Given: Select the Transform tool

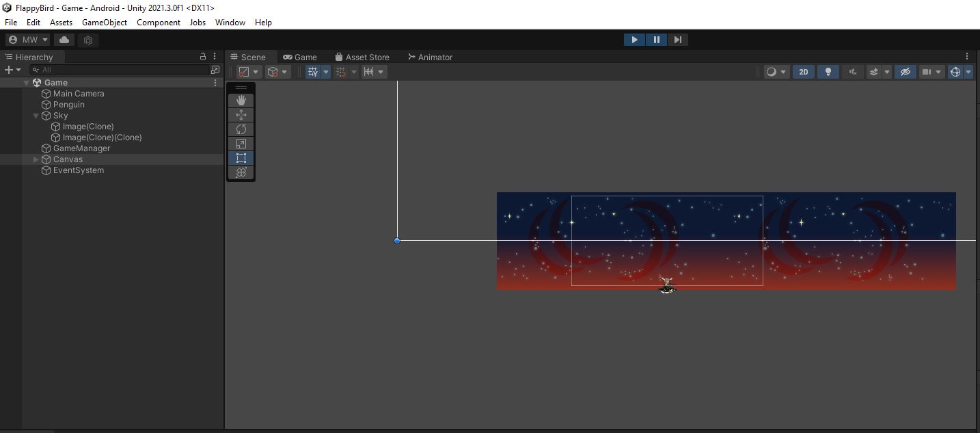Looking at the screenshot, I should coord(241,172).
